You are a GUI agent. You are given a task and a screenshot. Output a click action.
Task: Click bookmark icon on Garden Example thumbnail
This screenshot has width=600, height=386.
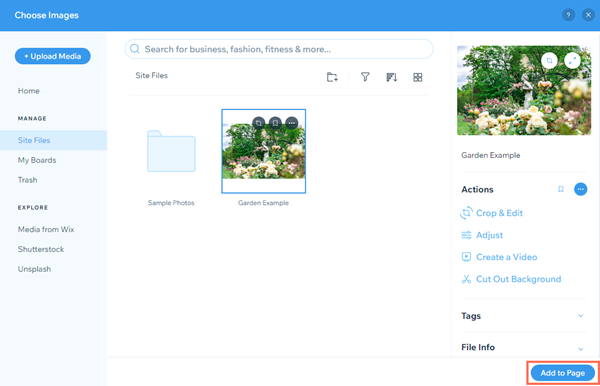(275, 123)
